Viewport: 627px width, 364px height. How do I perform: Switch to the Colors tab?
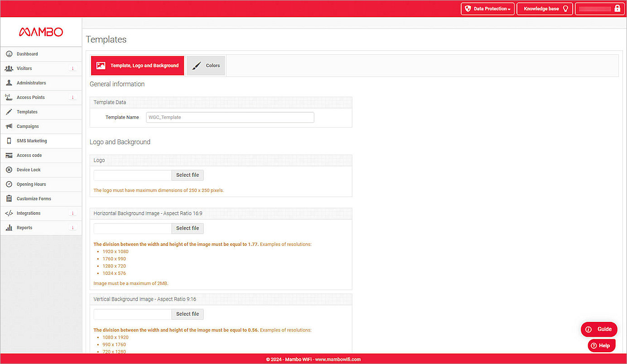[x=206, y=65]
